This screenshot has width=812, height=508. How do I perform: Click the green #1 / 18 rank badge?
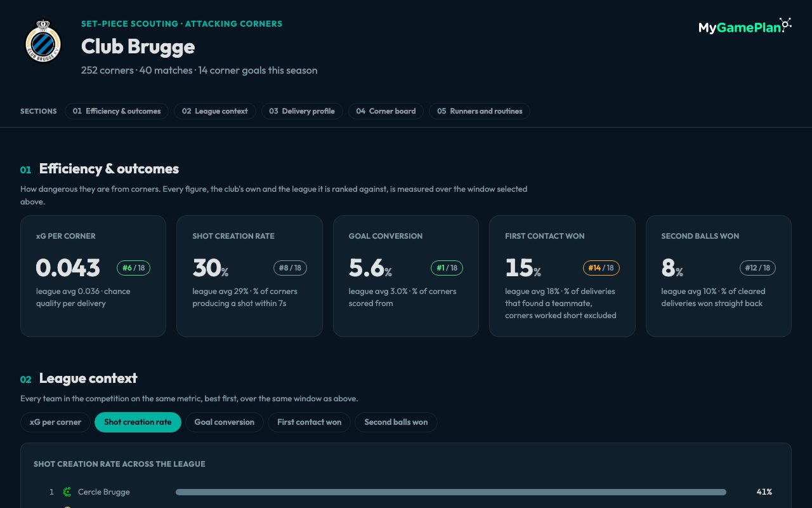(x=447, y=268)
